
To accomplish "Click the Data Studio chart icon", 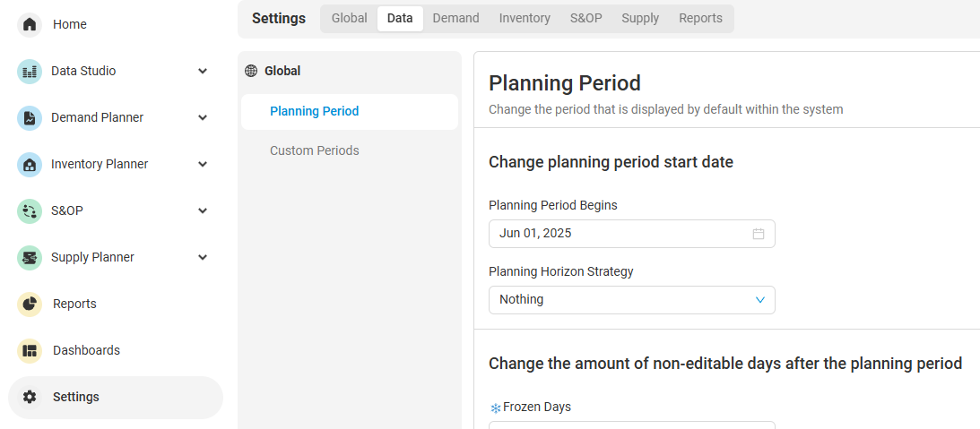I will [x=30, y=71].
